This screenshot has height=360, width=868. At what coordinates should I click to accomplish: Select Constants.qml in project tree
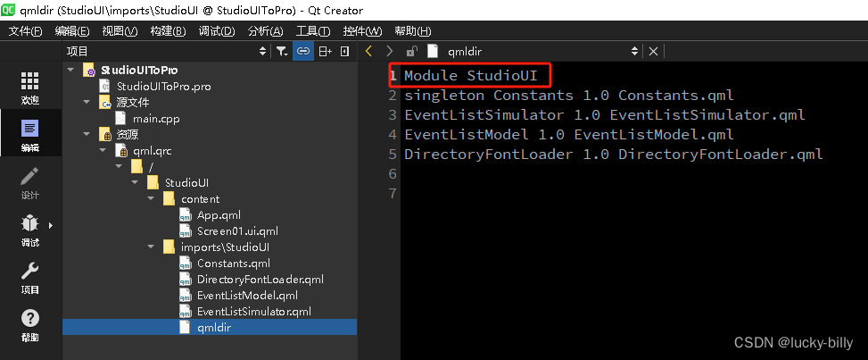coord(234,264)
